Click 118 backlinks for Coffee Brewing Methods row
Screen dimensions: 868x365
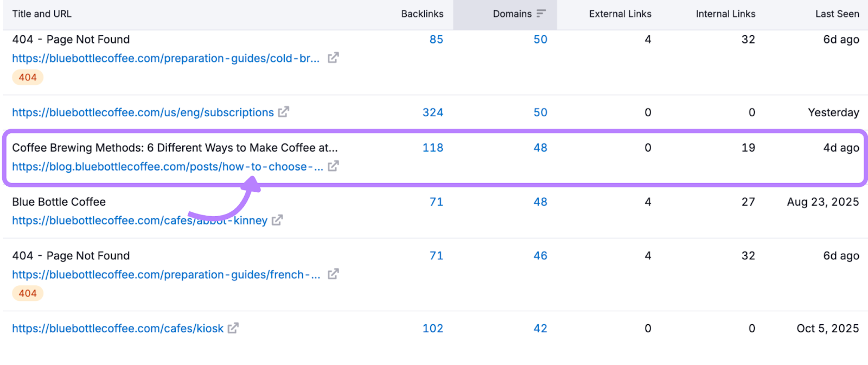pyautogui.click(x=433, y=148)
